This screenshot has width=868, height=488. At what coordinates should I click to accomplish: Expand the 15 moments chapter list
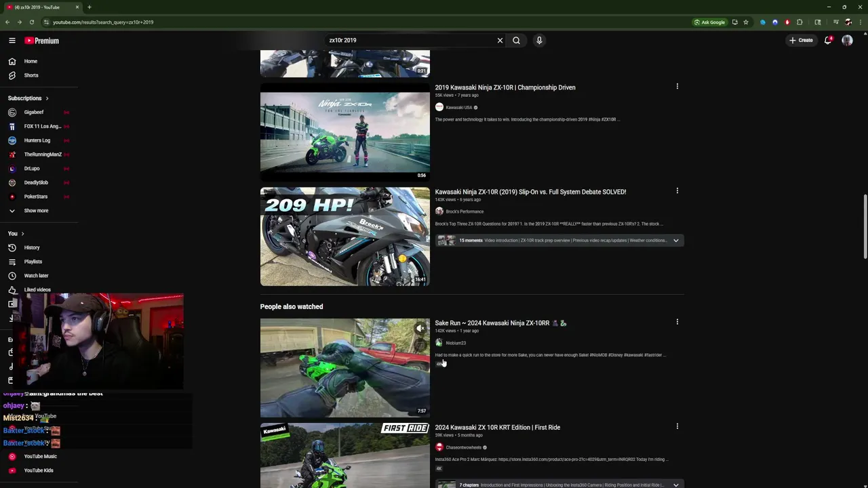[x=675, y=241]
